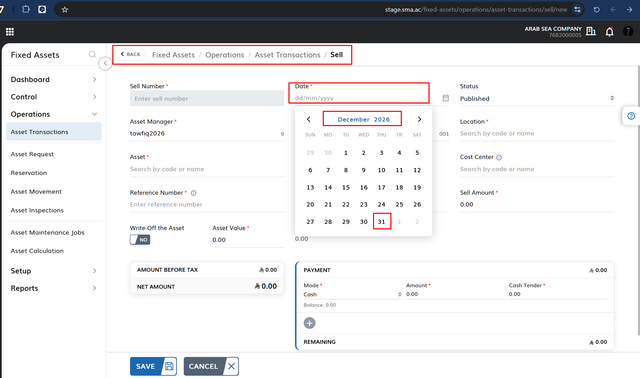The image size is (640, 378).
Task: Click the help question mark side tab
Action: 631,116
